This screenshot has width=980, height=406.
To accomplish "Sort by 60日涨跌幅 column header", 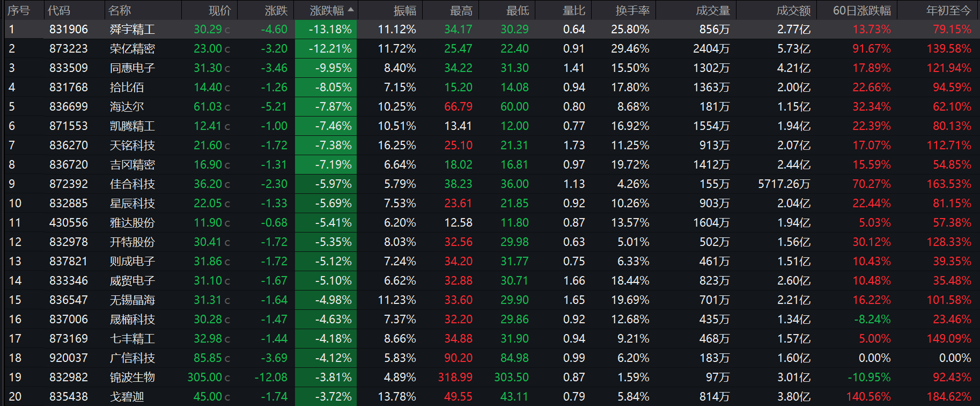I will pos(862,10).
